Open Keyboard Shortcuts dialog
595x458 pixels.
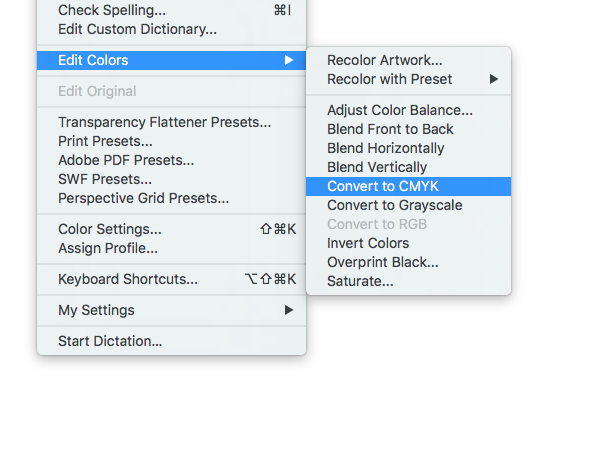pyautogui.click(x=172, y=279)
